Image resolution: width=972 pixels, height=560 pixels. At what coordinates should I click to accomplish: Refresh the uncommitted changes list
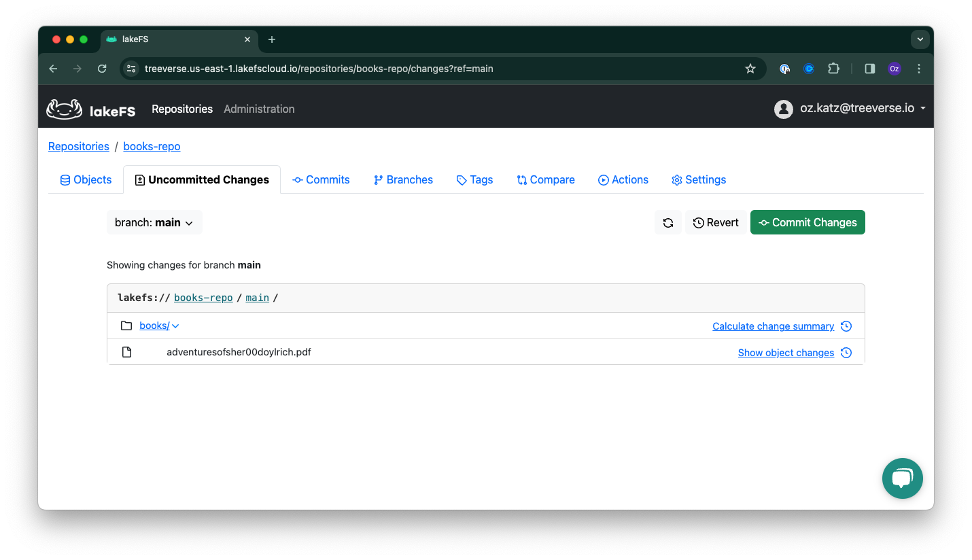[668, 222]
